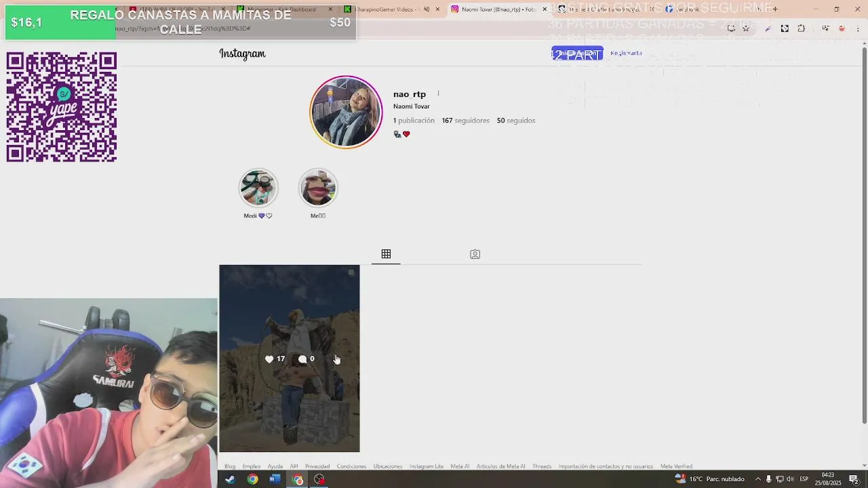Viewport: 868px width, 488px height.
Task: Open the red circular app in taskbar
Action: click(319, 479)
